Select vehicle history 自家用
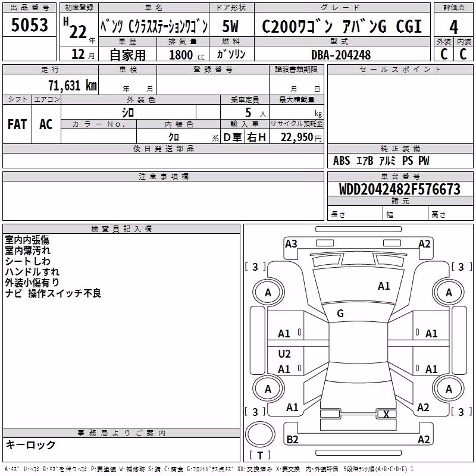Screen dimensions: 476x476 (127, 55)
